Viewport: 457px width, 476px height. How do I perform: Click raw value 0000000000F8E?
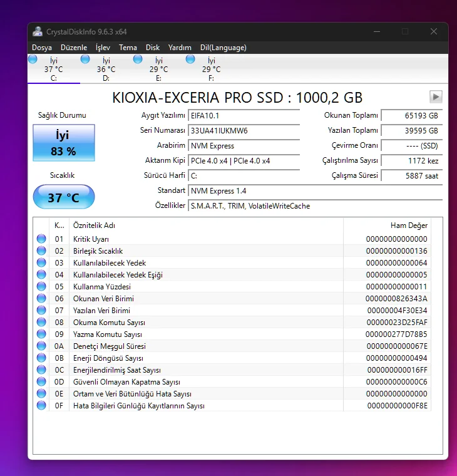[398, 406]
